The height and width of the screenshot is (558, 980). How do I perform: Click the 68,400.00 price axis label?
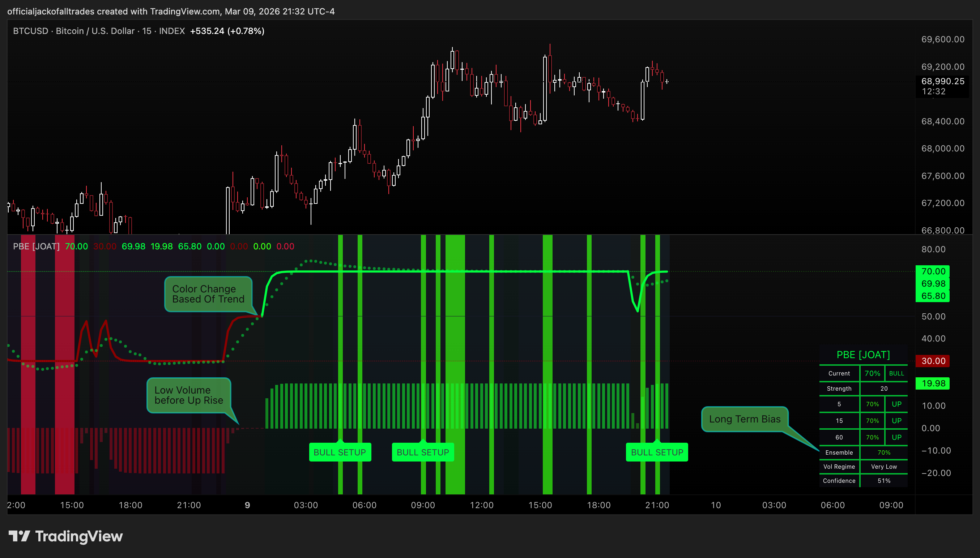click(x=942, y=121)
